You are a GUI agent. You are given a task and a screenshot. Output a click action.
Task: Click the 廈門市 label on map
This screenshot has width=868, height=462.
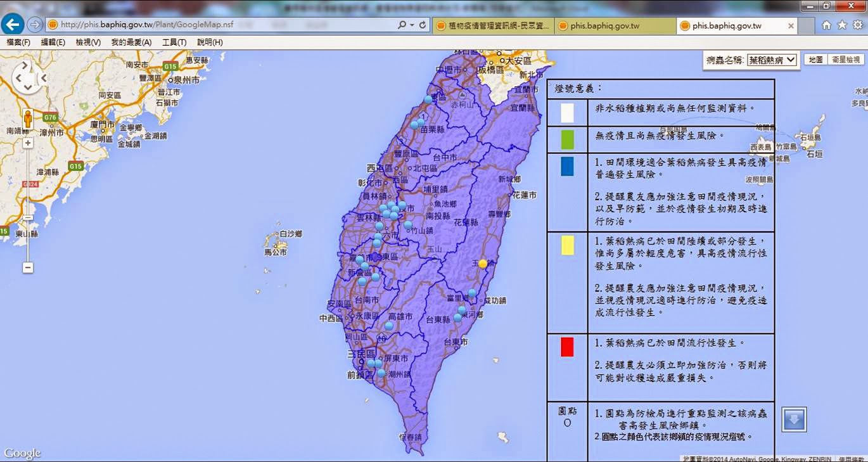click(101, 125)
